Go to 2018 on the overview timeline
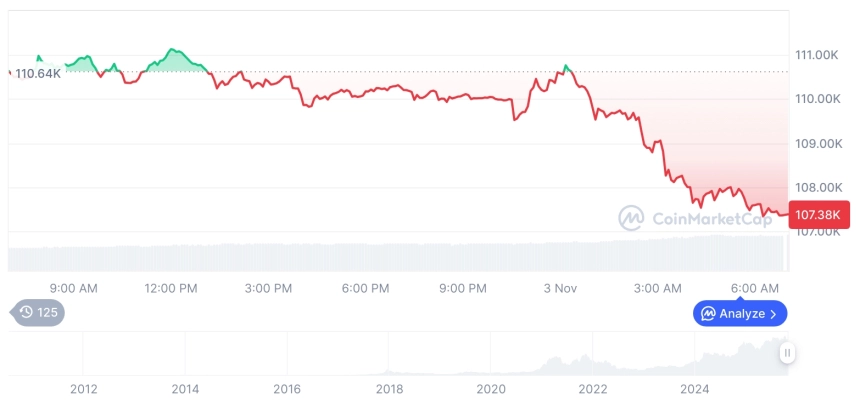Screen dimensions: 860x401 coord(389,388)
